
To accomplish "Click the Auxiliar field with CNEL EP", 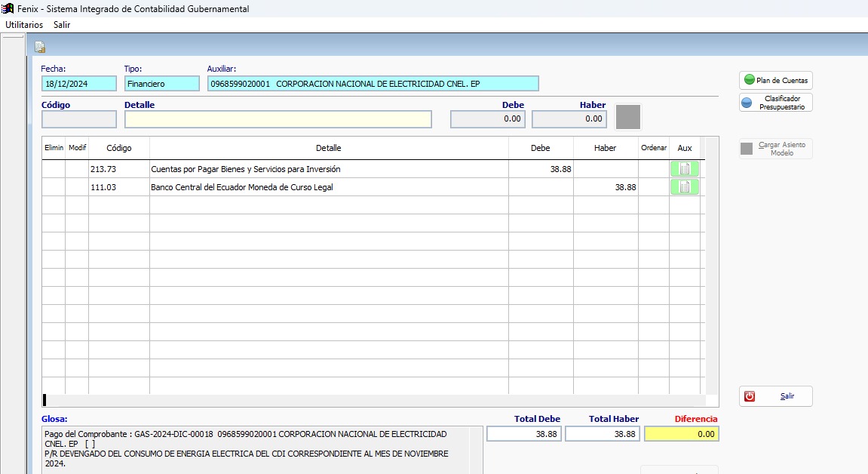I will point(373,84).
